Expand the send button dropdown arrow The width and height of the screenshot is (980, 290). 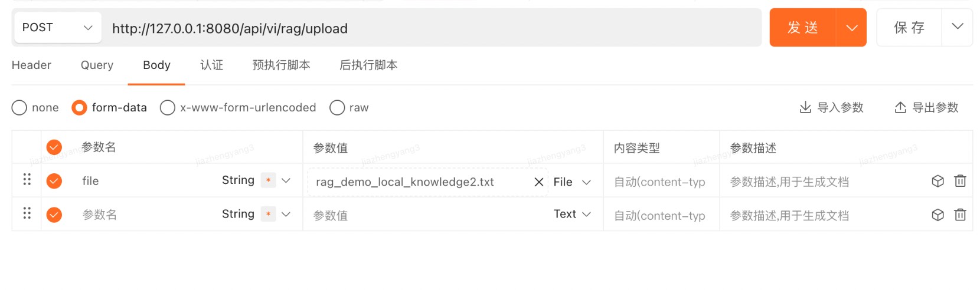click(x=851, y=28)
